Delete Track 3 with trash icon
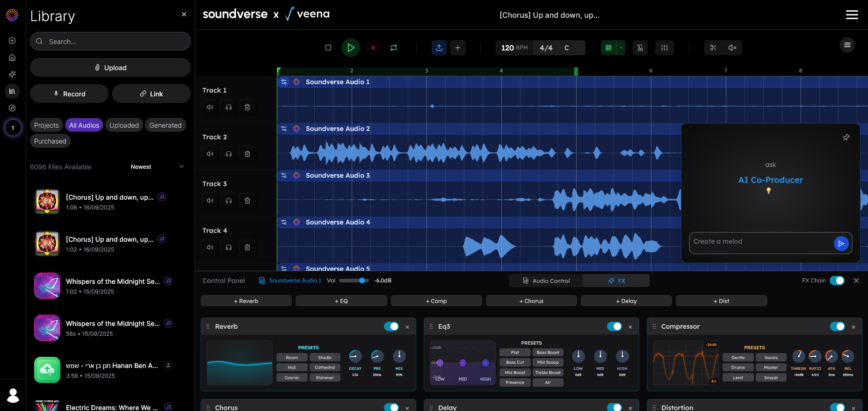The height and width of the screenshot is (411, 868). click(247, 201)
